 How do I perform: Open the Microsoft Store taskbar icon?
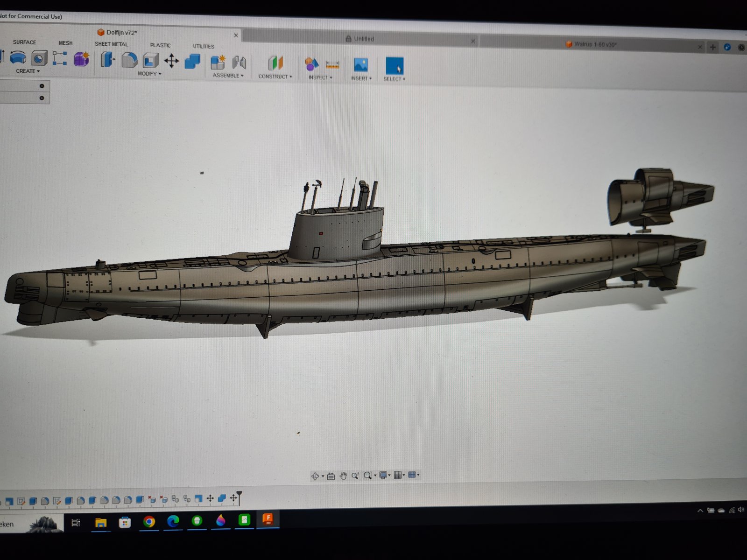[x=125, y=522]
